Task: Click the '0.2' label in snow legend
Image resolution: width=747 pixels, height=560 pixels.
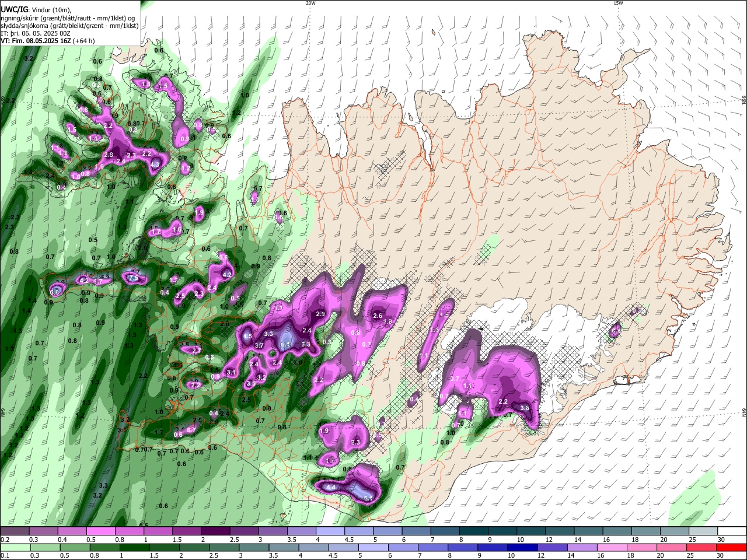Action: [5, 540]
